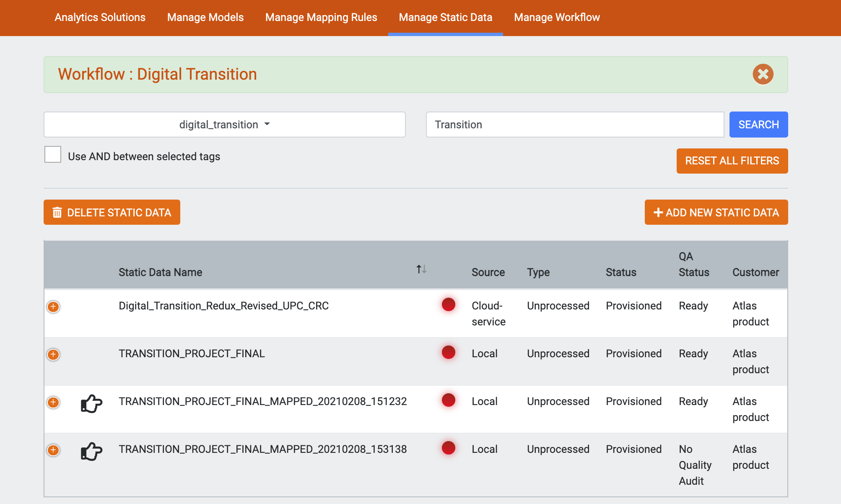Click the red status dot for row ending 153138
The image size is (841, 504).
(x=449, y=448)
